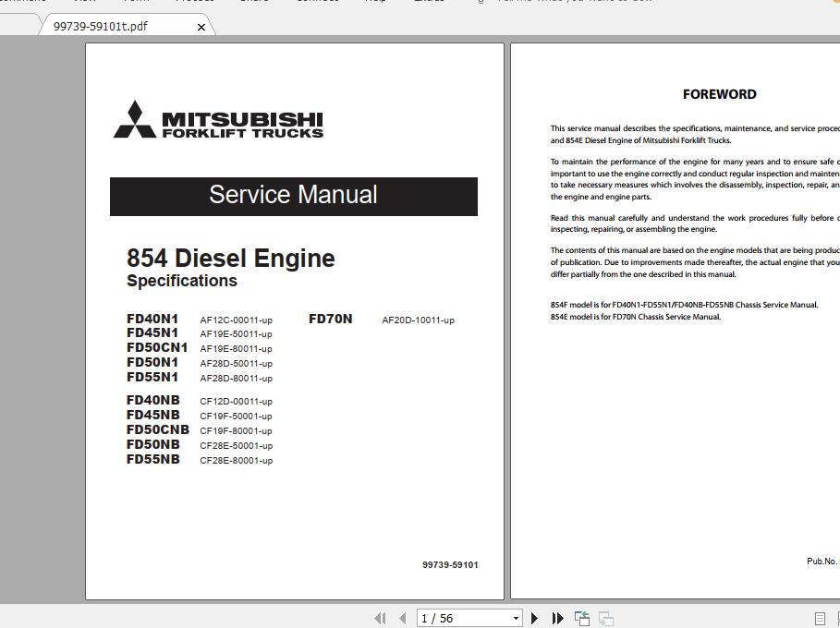Click the Mitsubishi Forklift Trucks logo

[x=218, y=119]
